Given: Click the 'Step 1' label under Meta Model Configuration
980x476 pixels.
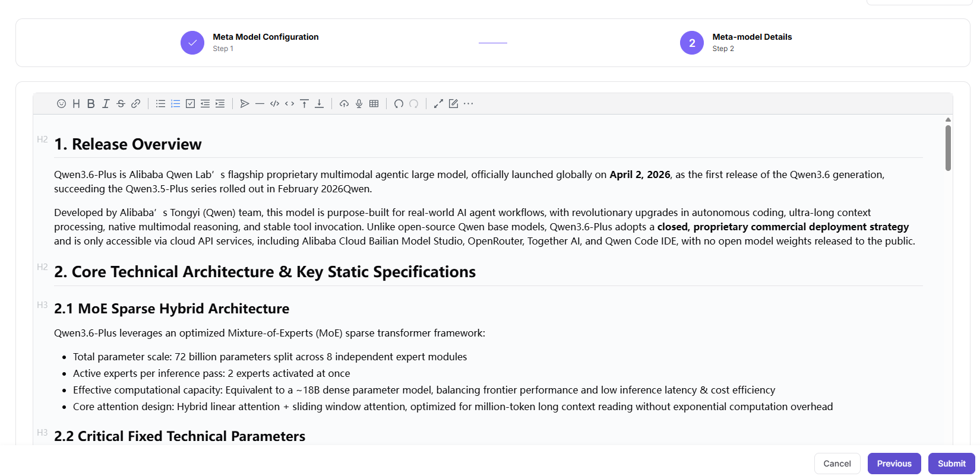Looking at the screenshot, I should point(223,49).
